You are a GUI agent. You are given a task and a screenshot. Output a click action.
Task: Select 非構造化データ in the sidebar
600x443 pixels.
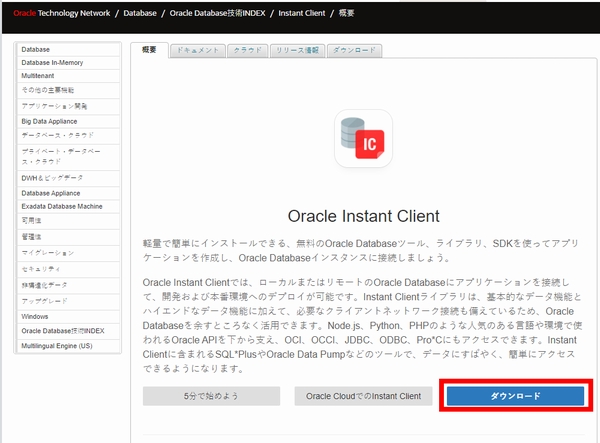coord(68,285)
